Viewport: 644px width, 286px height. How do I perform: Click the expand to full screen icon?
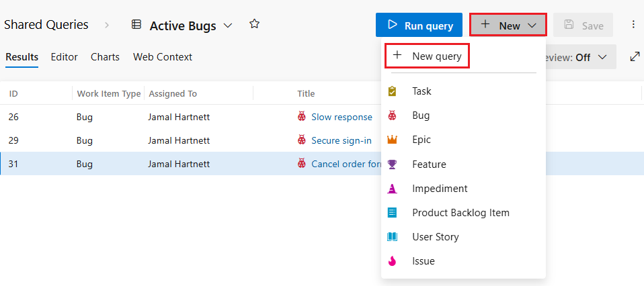coord(635,57)
